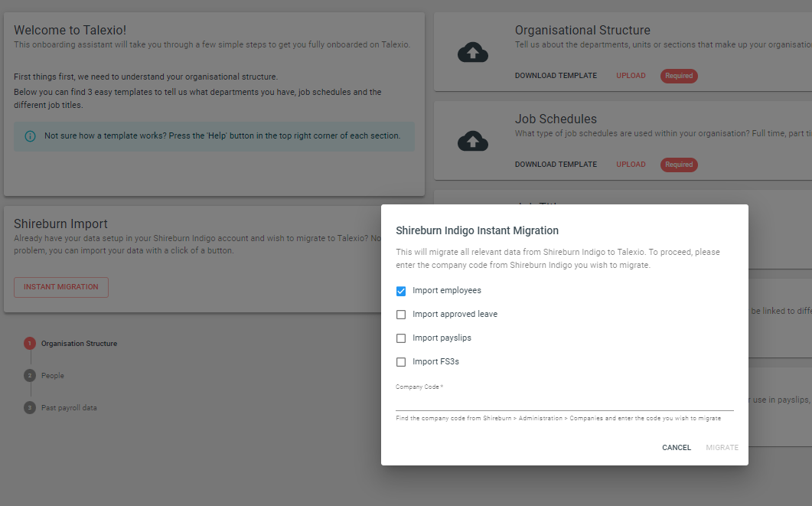812x506 pixels.
Task: Click the Import approved leave label text
Action: tap(455, 314)
